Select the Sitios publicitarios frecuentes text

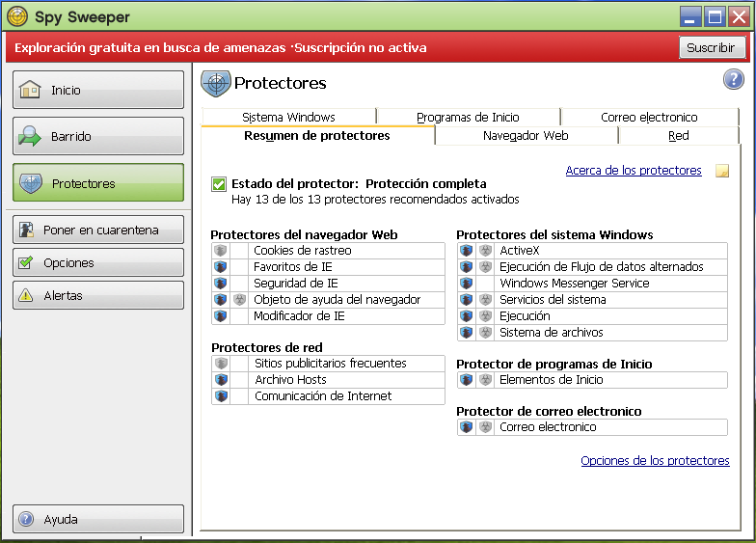[330, 363]
